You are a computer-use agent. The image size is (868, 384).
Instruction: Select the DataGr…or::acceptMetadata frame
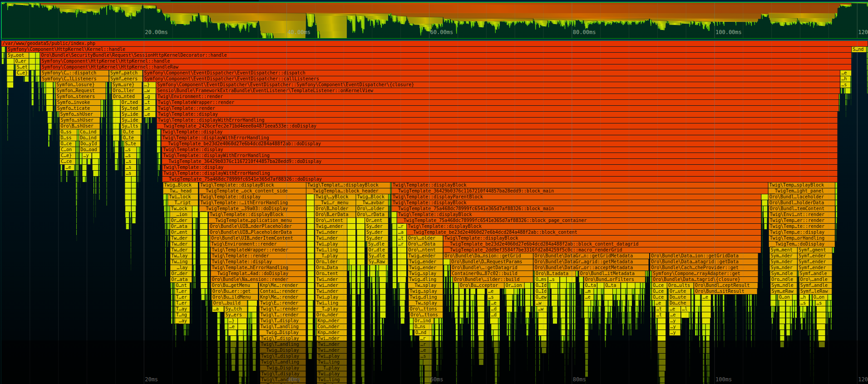(591, 268)
